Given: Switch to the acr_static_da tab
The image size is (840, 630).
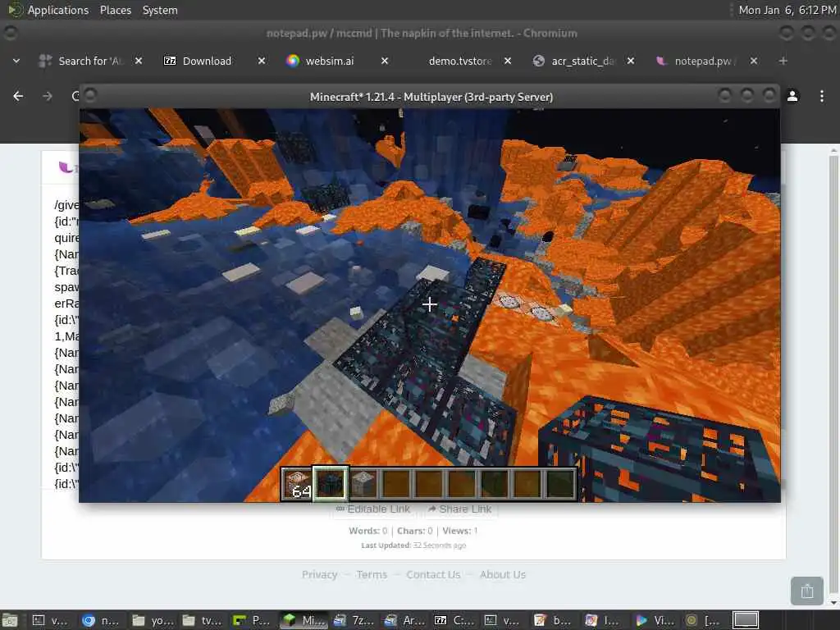Looking at the screenshot, I should pyautogui.click(x=583, y=61).
